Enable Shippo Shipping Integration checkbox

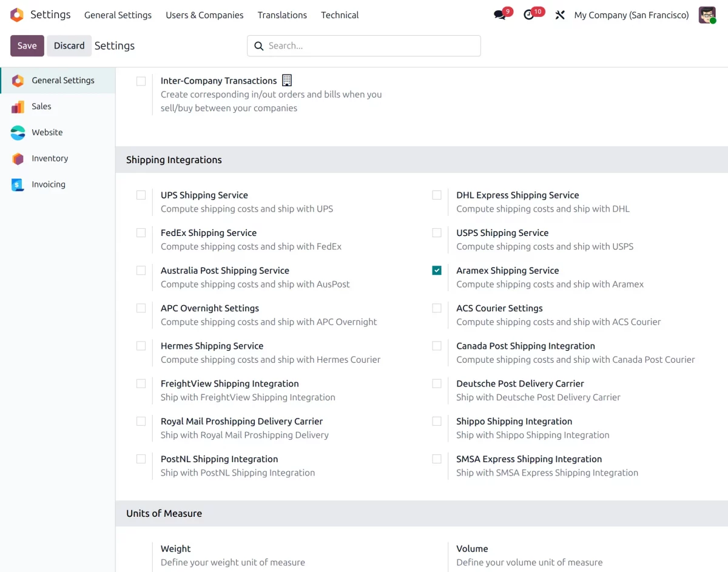(437, 421)
